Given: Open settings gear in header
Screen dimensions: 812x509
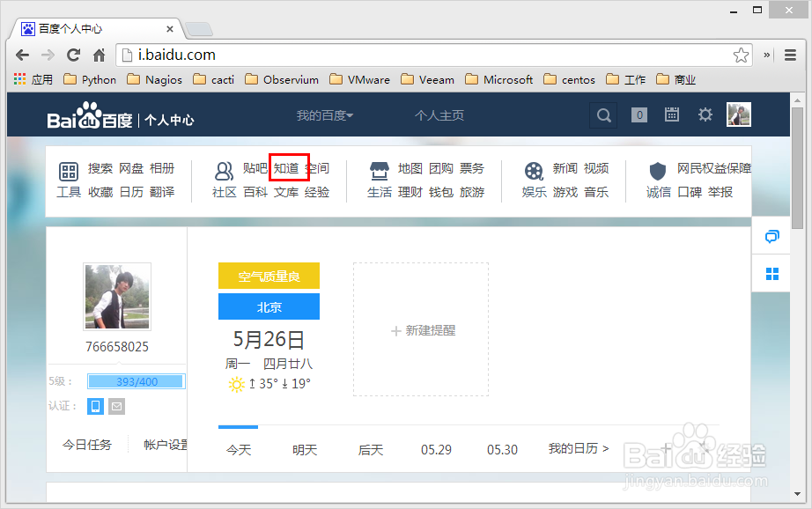Looking at the screenshot, I should (x=705, y=114).
